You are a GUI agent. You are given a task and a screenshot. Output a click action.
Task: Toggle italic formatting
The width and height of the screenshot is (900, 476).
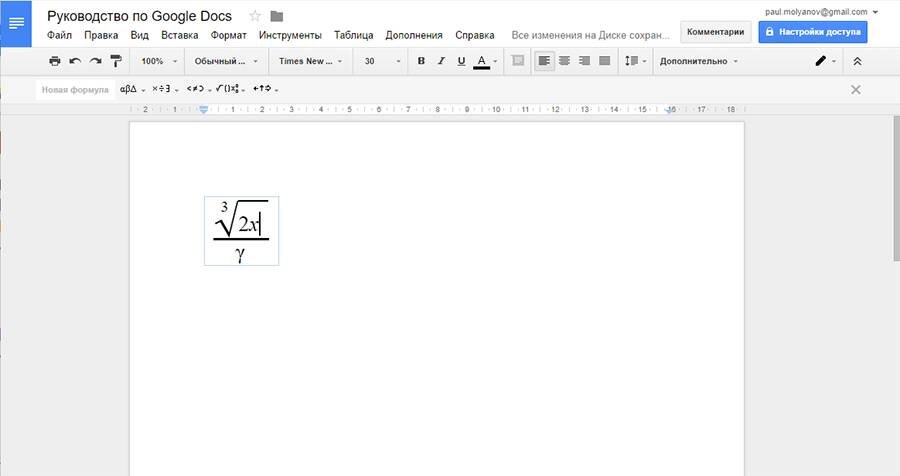pyautogui.click(x=441, y=61)
